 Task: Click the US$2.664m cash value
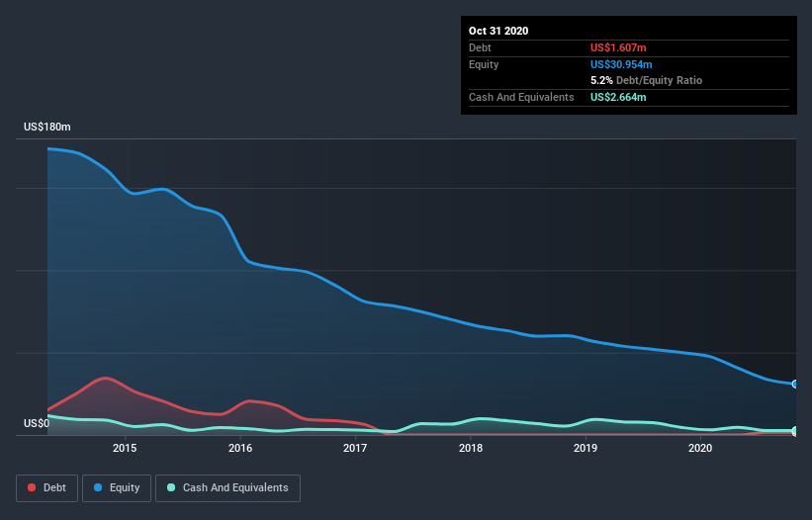(618, 97)
